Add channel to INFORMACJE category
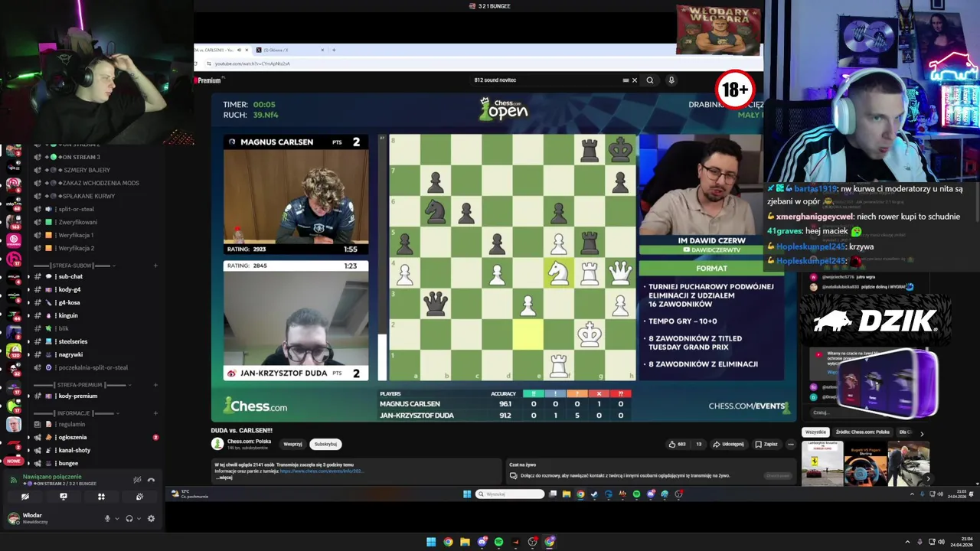Viewport: 980px width, 551px height. pyautogui.click(x=155, y=413)
